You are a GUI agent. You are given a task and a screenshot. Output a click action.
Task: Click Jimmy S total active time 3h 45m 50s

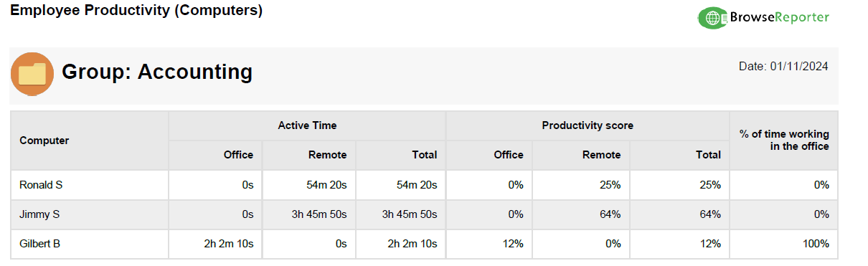(408, 214)
